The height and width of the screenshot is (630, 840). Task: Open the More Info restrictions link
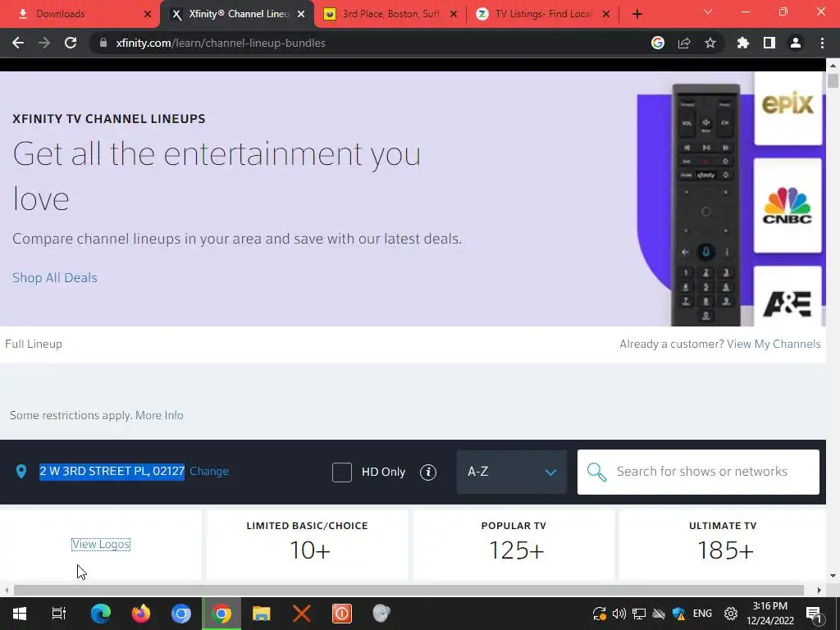click(159, 415)
